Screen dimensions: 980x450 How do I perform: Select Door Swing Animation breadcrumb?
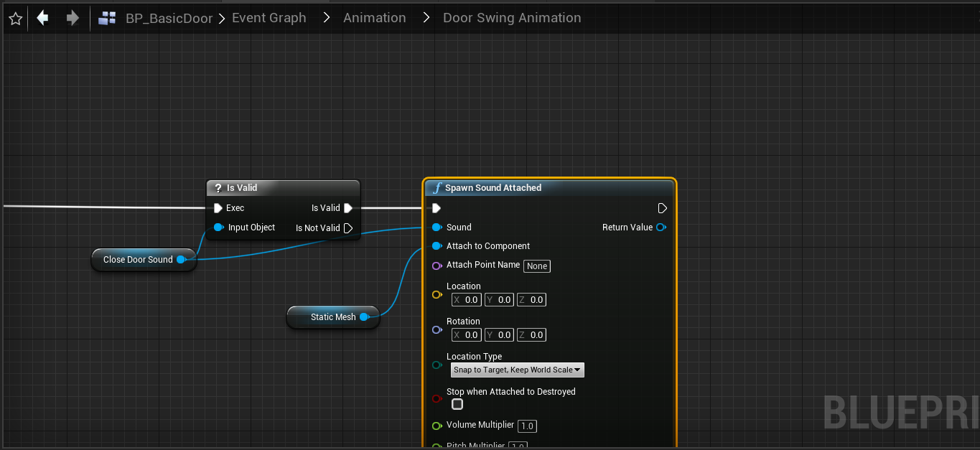[511, 18]
